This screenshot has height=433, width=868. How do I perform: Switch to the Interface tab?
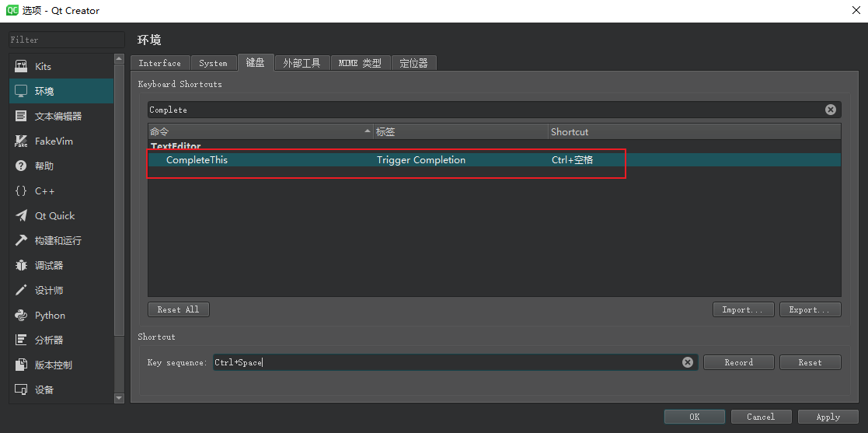tap(160, 63)
